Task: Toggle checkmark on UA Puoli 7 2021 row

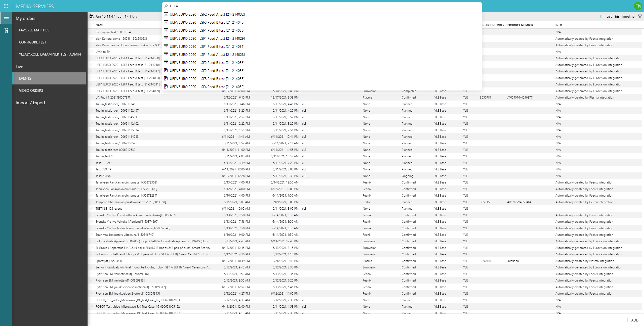Action: (x=92, y=97)
